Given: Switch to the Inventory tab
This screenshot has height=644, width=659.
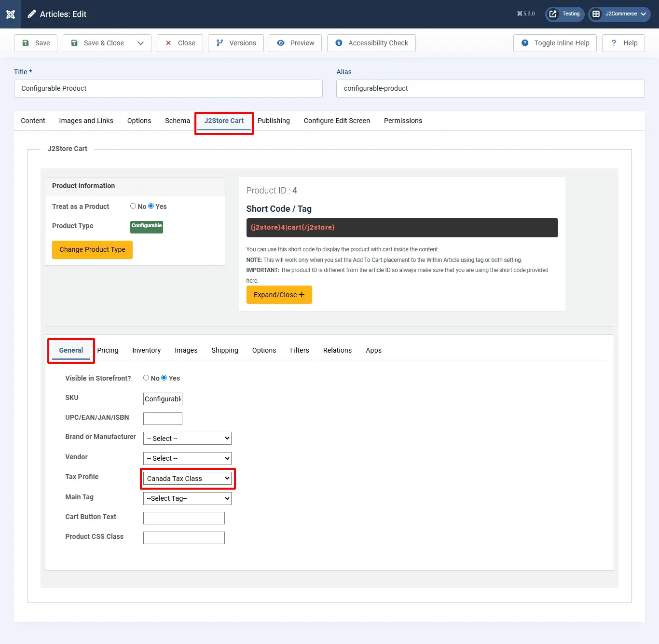Looking at the screenshot, I should pos(146,350).
